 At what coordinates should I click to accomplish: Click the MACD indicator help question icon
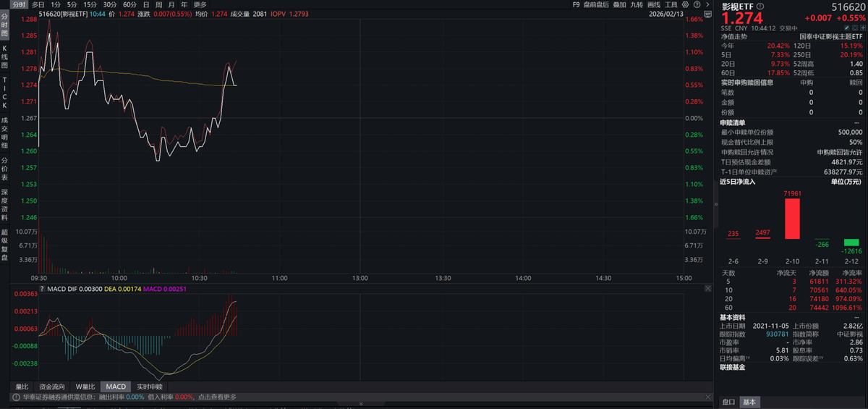tap(43, 290)
